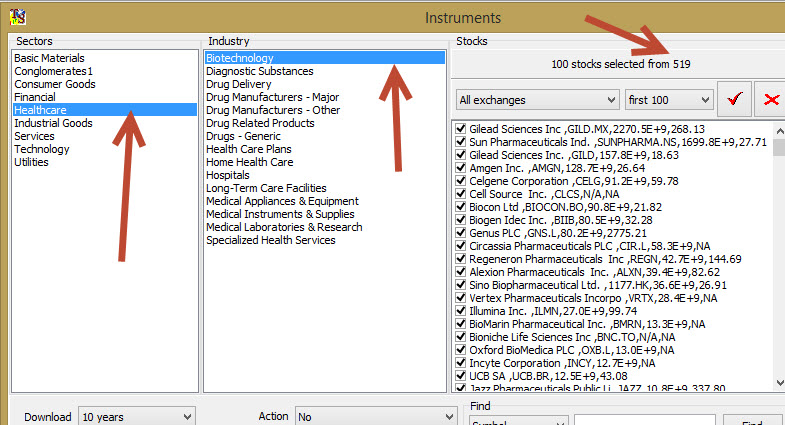Click stock list scrollbar down arrow

tap(779, 383)
